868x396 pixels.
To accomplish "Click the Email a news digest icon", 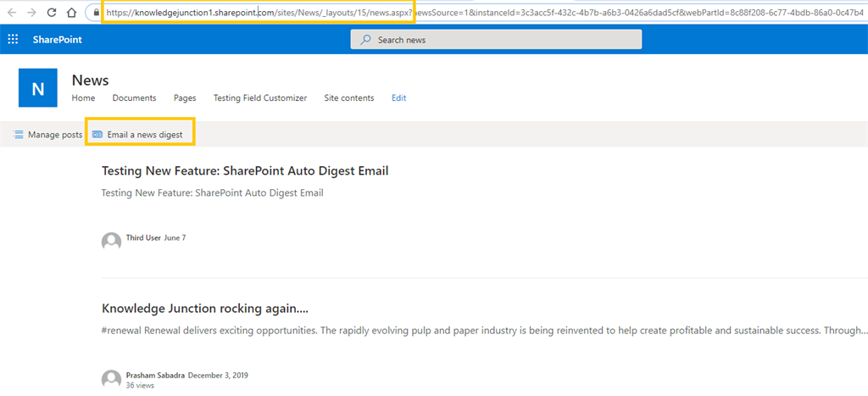I will click(x=97, y=135).
